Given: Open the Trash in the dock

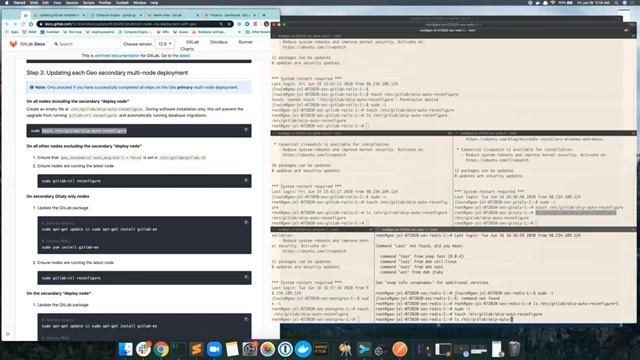Looking at the screenshot, I should point(514,349).
